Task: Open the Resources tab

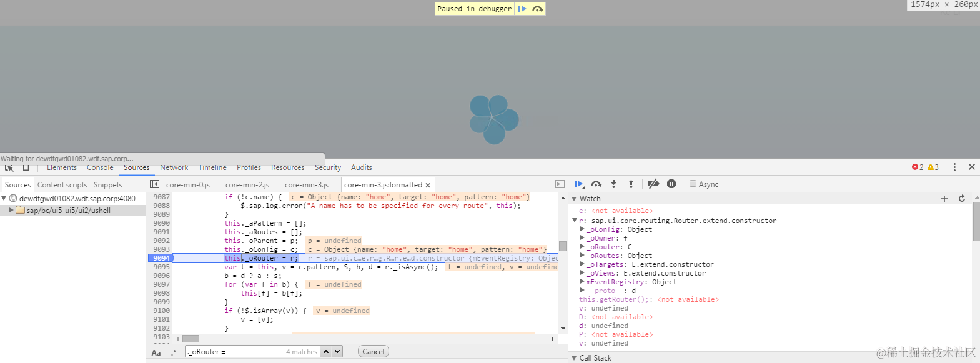Action: (287, 167)
